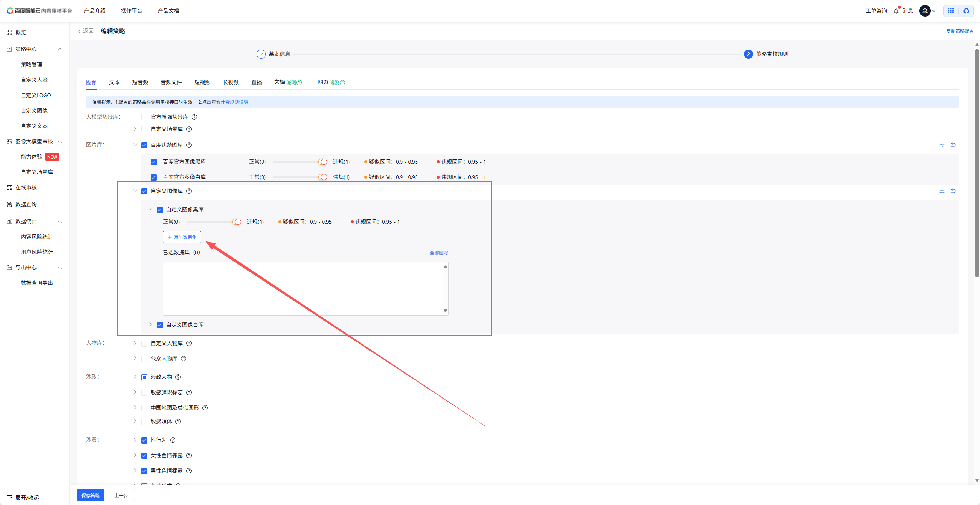Switch to the 文本 tab
The image size is (980, 505).
pos(114,82)
